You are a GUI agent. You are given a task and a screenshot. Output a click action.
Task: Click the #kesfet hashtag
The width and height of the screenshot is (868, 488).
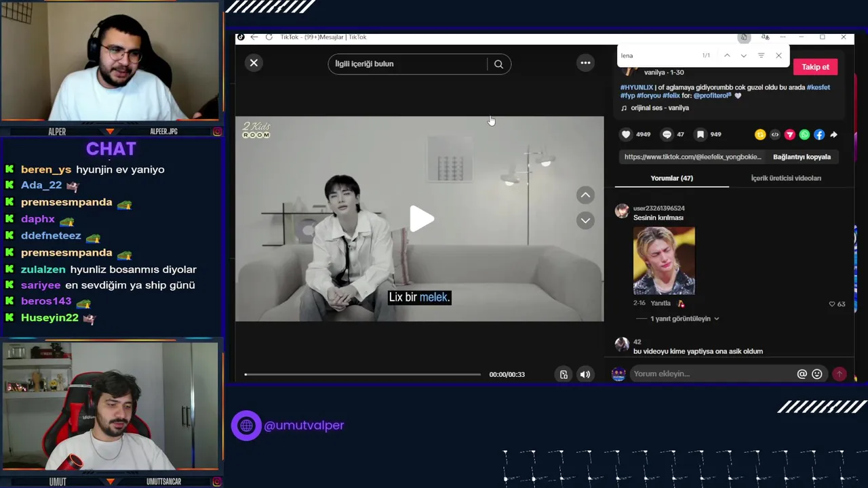click(818, 87)
